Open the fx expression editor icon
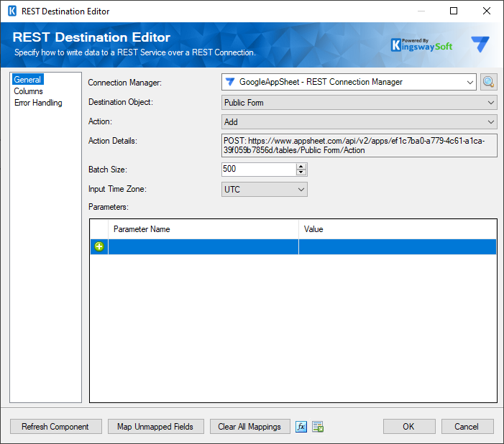Viewport: 504px width, 444px height. point(301,427)
